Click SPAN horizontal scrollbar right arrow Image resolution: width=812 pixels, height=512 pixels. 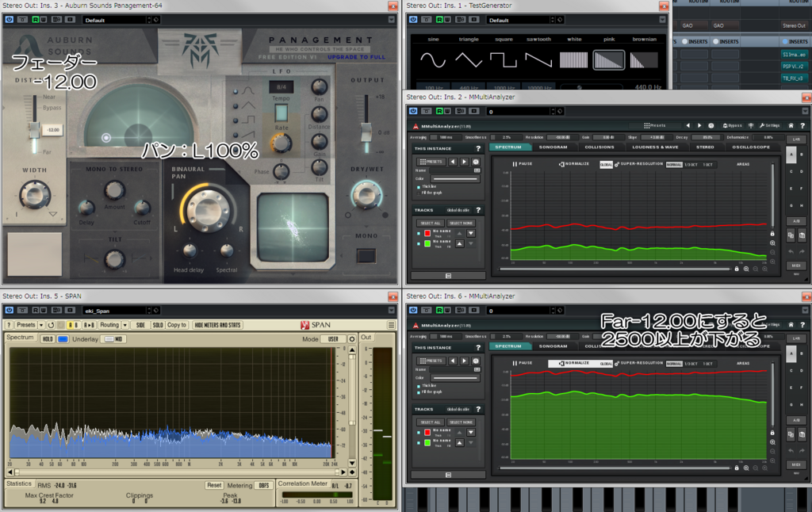point(343,472)
